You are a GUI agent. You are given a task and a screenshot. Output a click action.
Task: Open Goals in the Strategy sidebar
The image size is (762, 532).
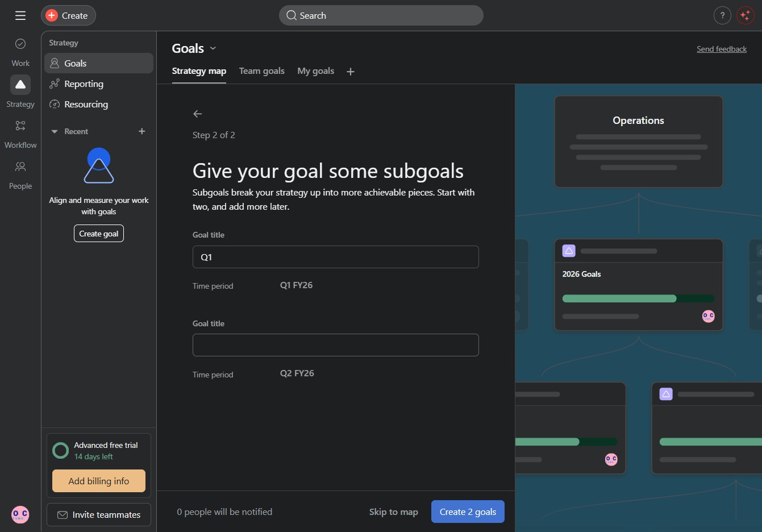tap(99, 63)
